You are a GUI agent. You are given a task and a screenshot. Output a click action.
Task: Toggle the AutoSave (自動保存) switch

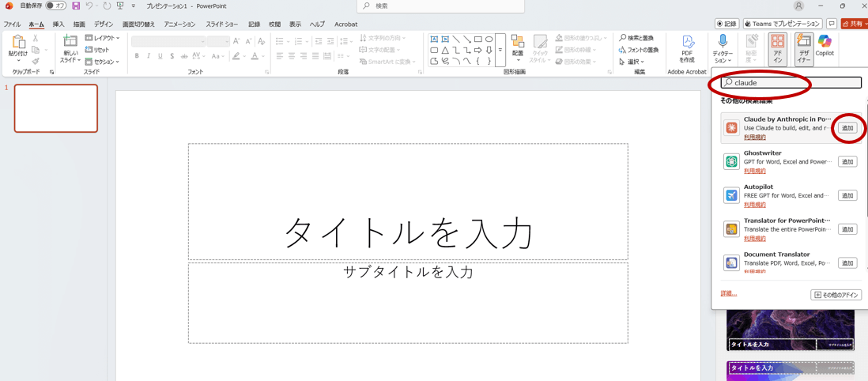coord(56,6)
